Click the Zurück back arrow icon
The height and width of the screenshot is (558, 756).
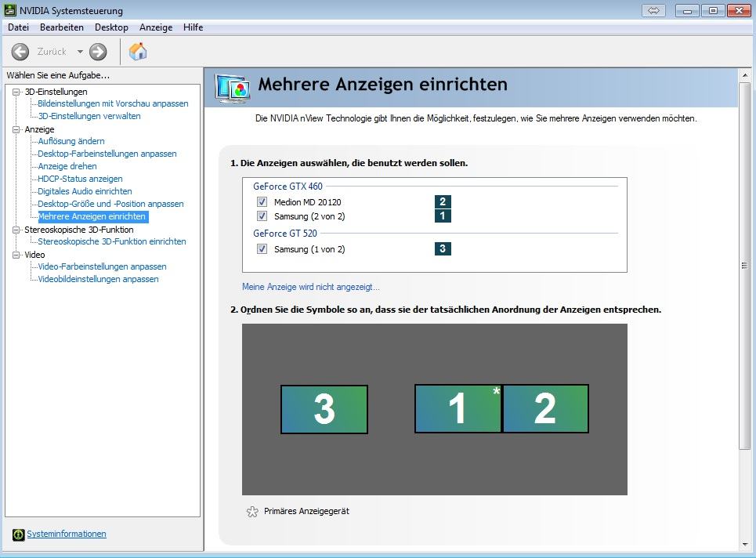[20, 52]
